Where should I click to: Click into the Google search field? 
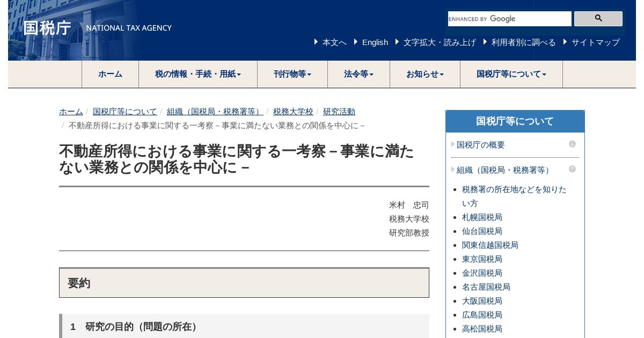[510, 19]
